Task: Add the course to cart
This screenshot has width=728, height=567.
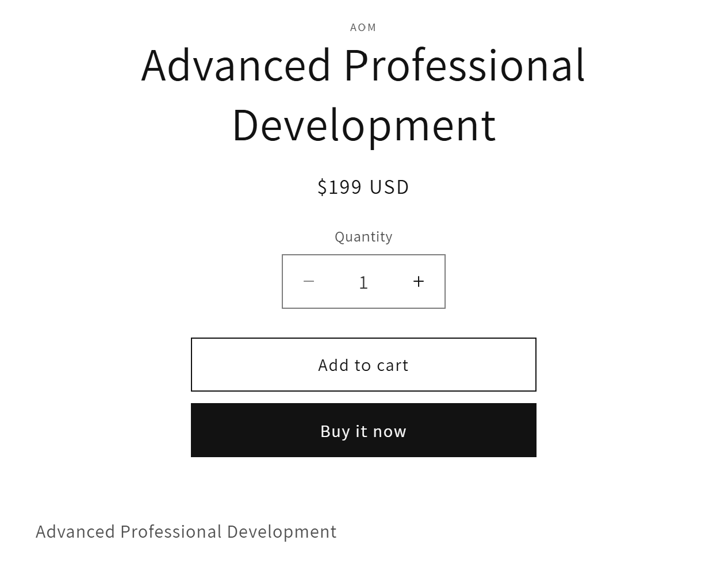Action: pyautogui.click(x=363, y=365)
